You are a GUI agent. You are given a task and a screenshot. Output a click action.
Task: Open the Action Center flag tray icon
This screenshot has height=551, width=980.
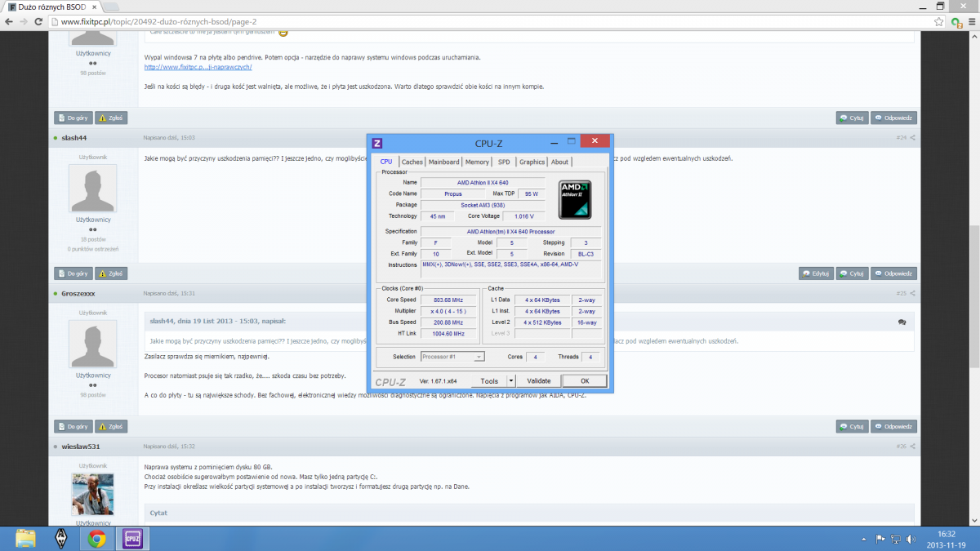click(879, 539)
